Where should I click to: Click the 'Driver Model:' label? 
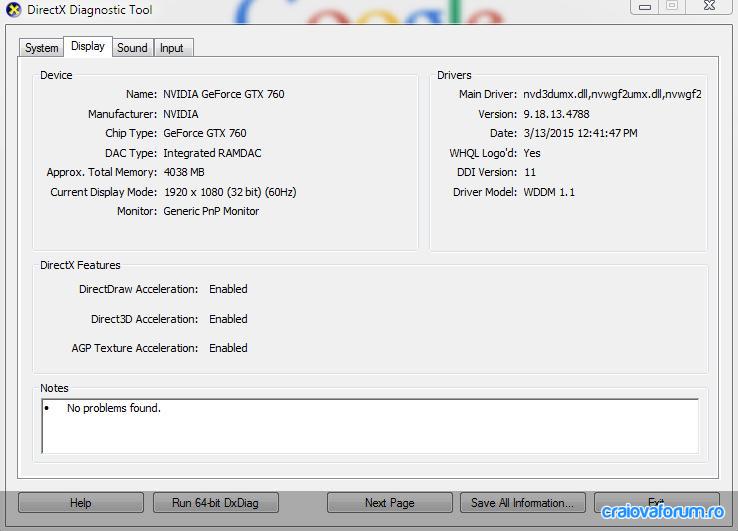[485, 192]
